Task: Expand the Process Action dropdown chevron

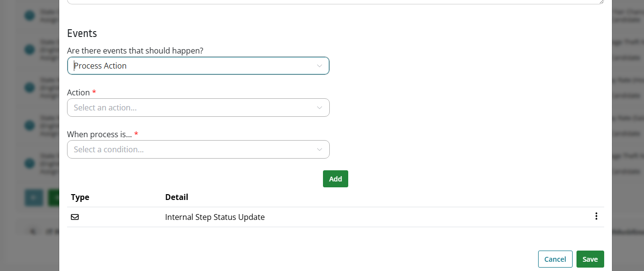Action: click(319, 66)
